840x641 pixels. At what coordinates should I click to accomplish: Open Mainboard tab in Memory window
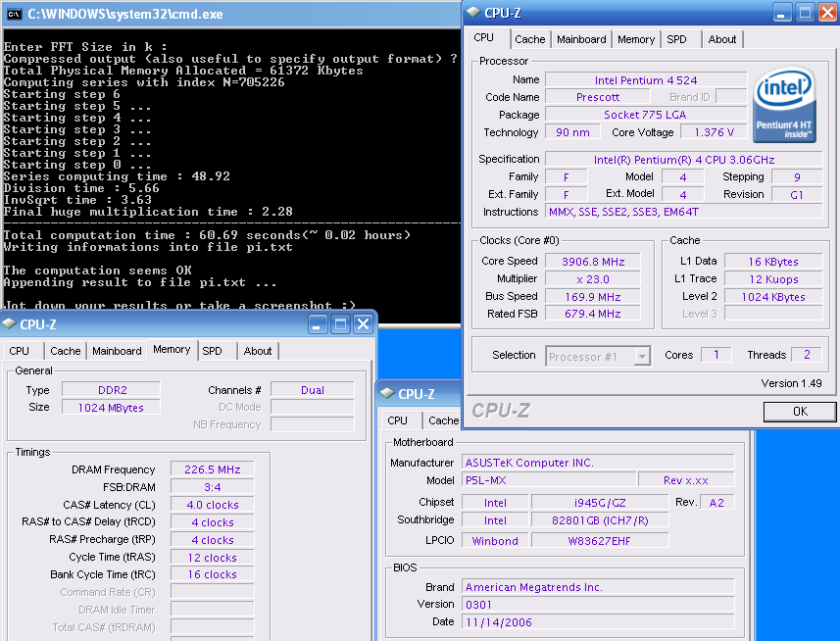[x=117, y=351]
